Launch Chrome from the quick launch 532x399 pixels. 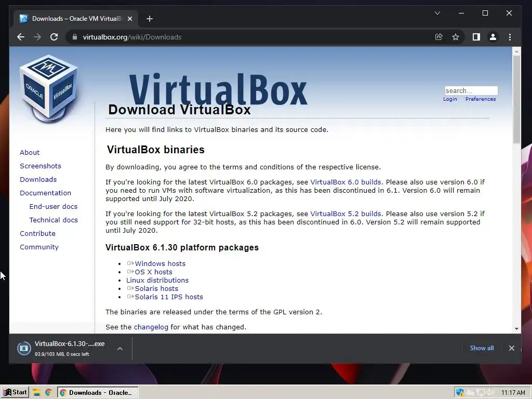pyautogui.click(x=48, y=393)
